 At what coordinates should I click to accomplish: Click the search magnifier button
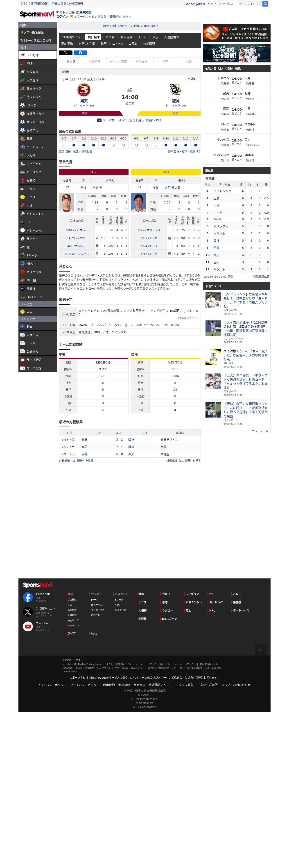(265, 4)
